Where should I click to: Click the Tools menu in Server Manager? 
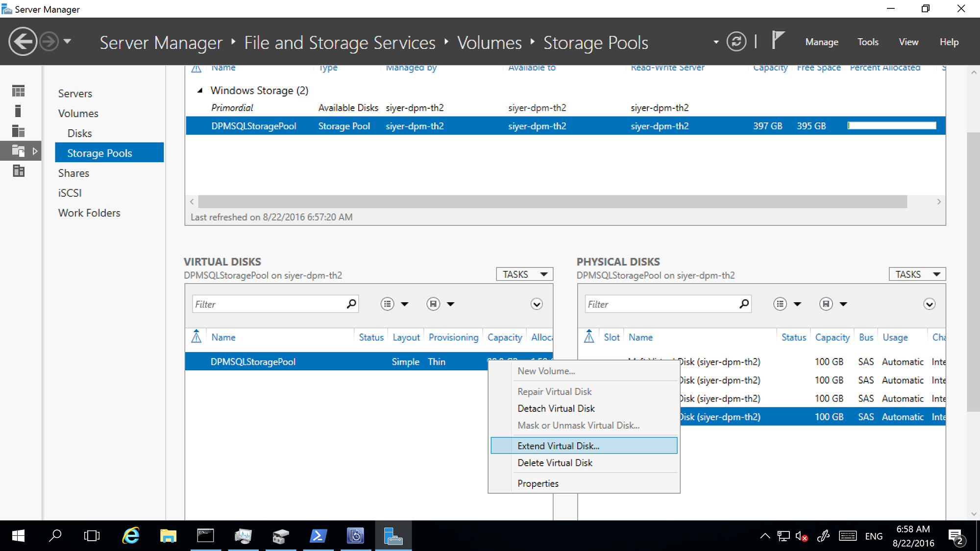[868, 42]
